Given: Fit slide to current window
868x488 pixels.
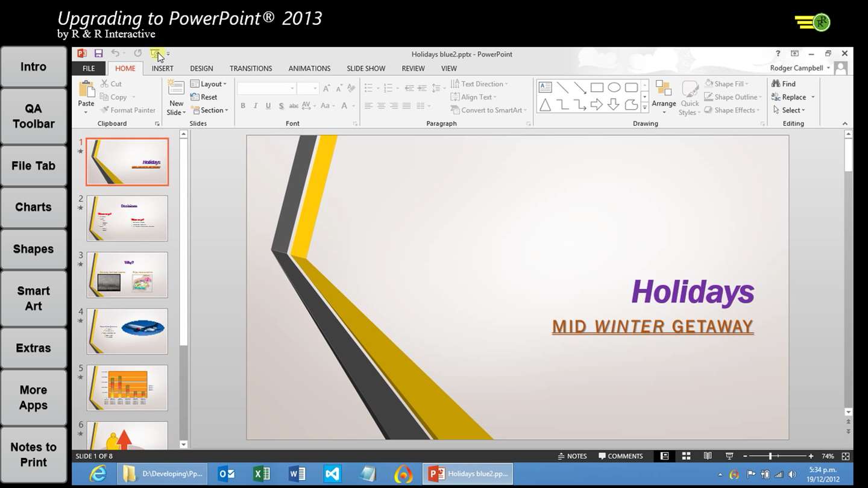Looking at the screenshot, I should (x=846, y=456).
